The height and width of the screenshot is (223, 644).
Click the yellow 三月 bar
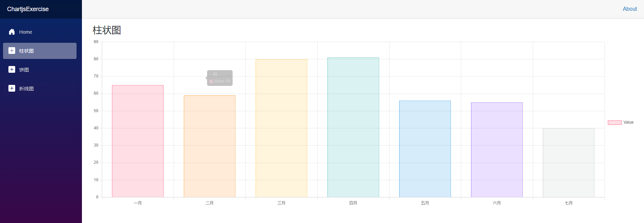tap(281, 128)
